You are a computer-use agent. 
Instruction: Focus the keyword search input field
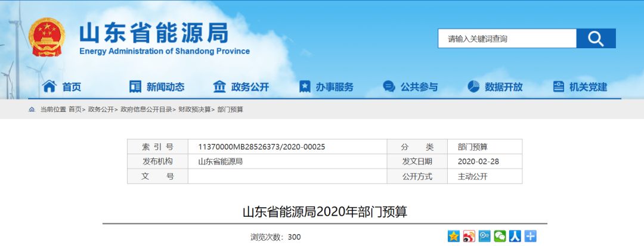[x=507, y=39]
